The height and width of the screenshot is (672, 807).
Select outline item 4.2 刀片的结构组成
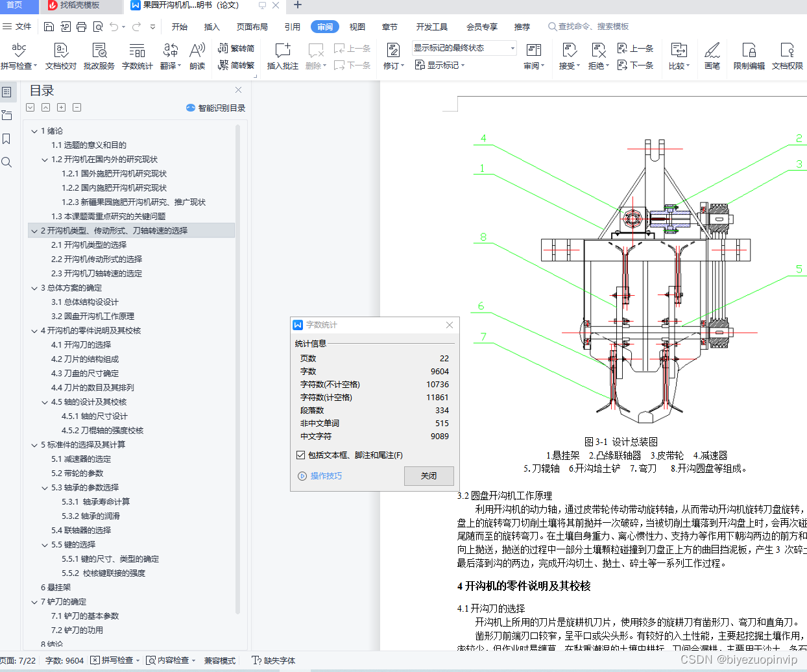[x=85, y=359]
